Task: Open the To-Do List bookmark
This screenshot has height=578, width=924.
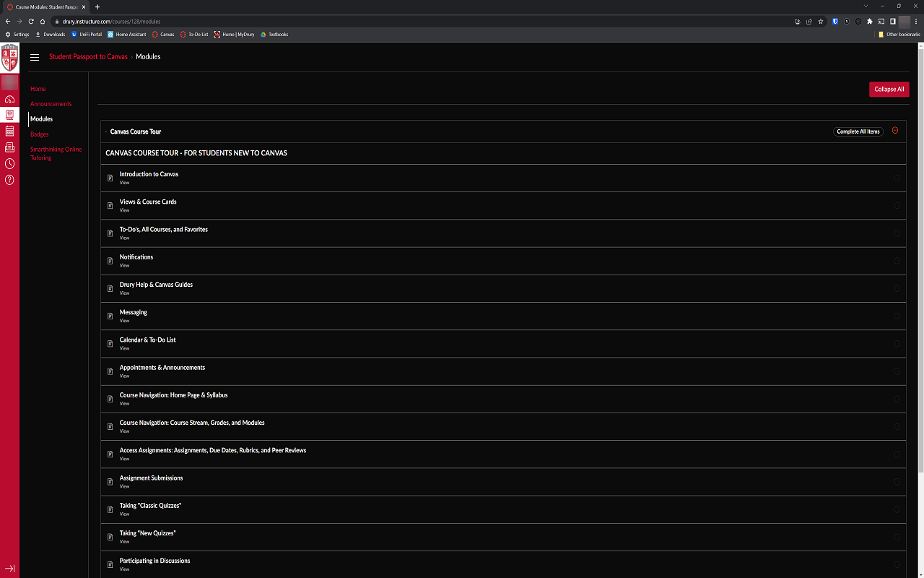Action: coord(194,34)
